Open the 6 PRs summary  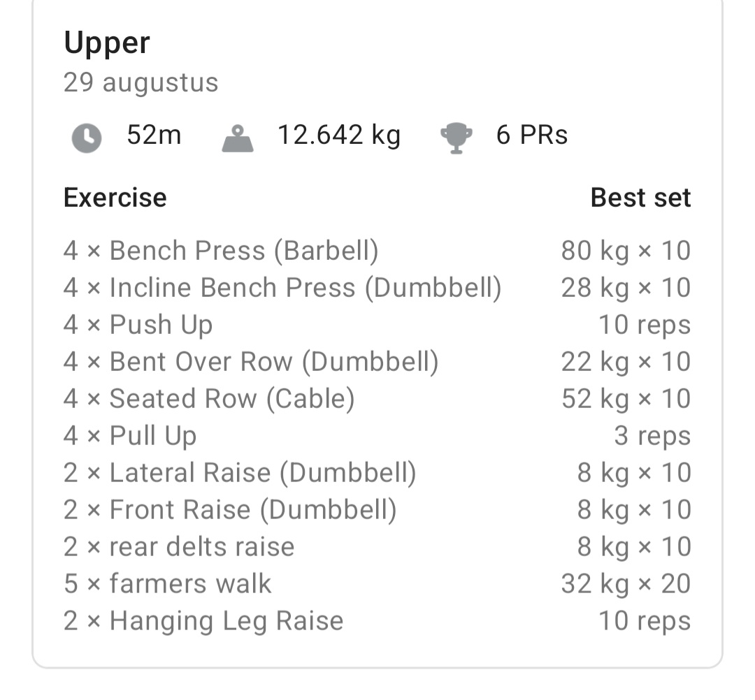pyautogui.click(x=532, y=135)
